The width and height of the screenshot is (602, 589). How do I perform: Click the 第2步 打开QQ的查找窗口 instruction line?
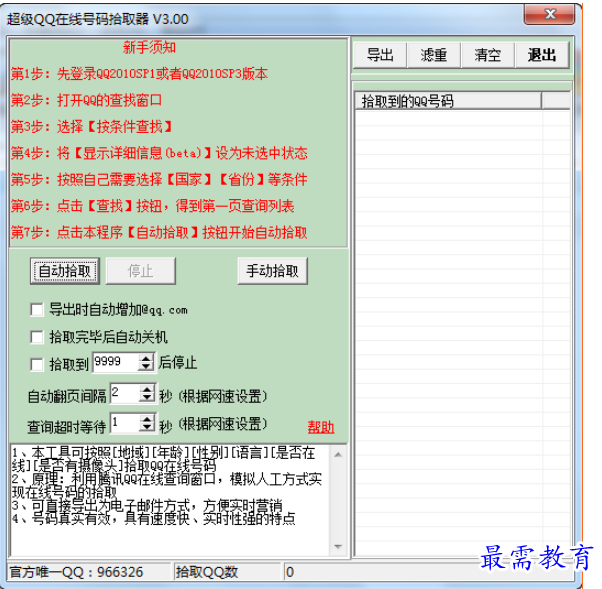[x=86, y=100]
